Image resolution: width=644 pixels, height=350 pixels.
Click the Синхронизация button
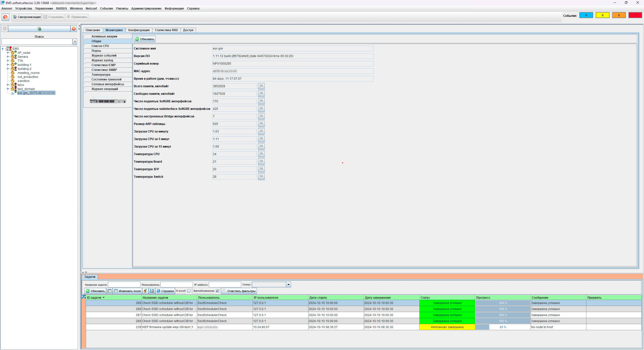(27, 17)
